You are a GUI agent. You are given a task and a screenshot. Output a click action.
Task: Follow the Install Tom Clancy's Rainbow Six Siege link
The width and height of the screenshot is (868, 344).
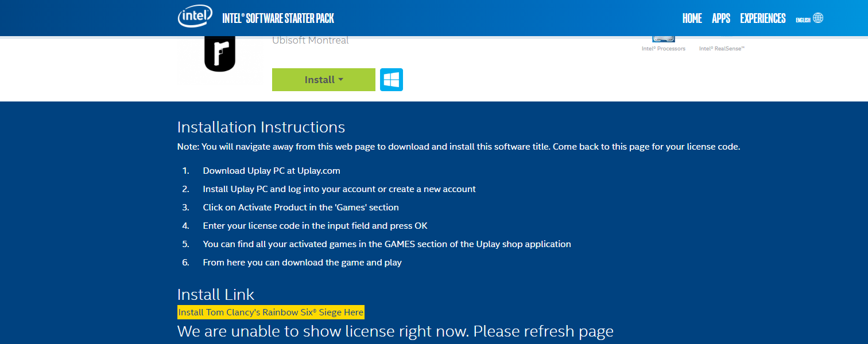tap(271, 312)
